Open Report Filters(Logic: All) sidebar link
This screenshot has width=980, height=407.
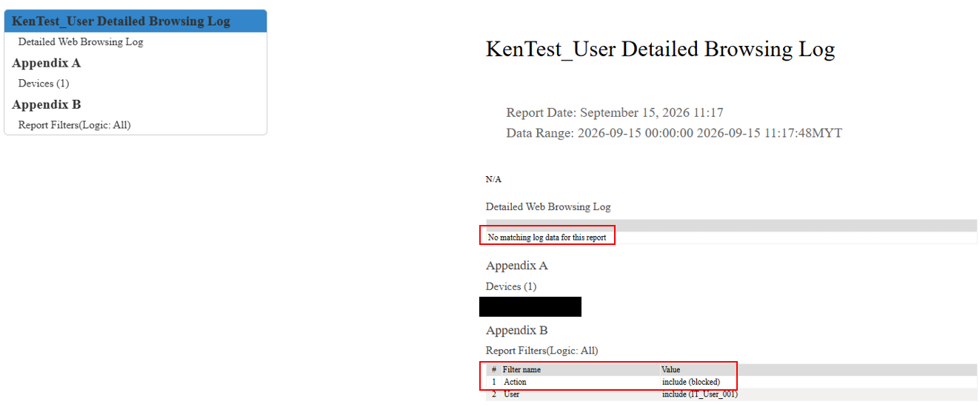[x=75, y=125]
